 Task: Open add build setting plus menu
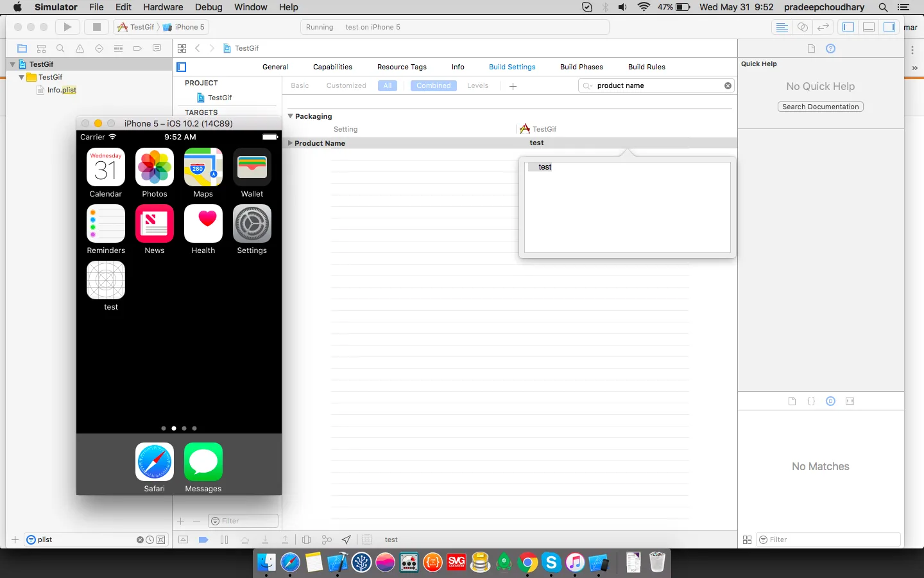pyautogui.click(x=513, y=86)
